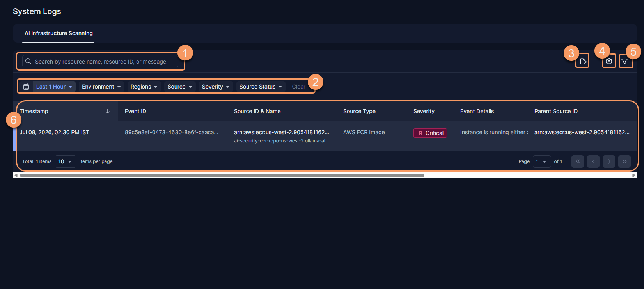Change items per page dropdown showing 10
Image resolution: width=644 pixels, height=289 pixels.
(65, 161)
